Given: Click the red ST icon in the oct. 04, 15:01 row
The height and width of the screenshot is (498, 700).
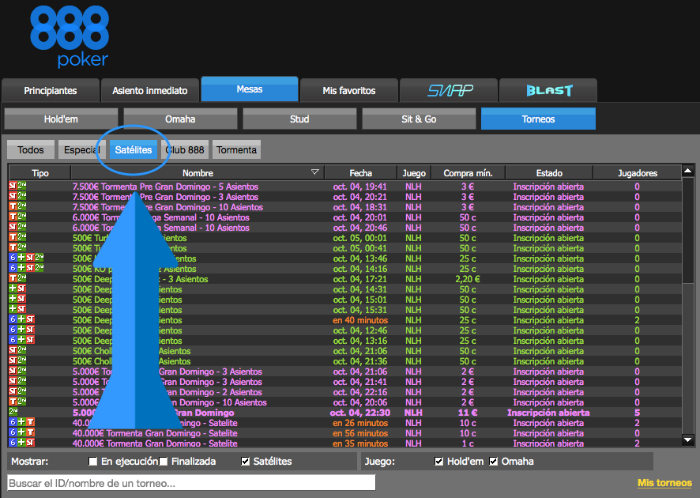Looking at the screenshot, I should [x=22, y=299].
